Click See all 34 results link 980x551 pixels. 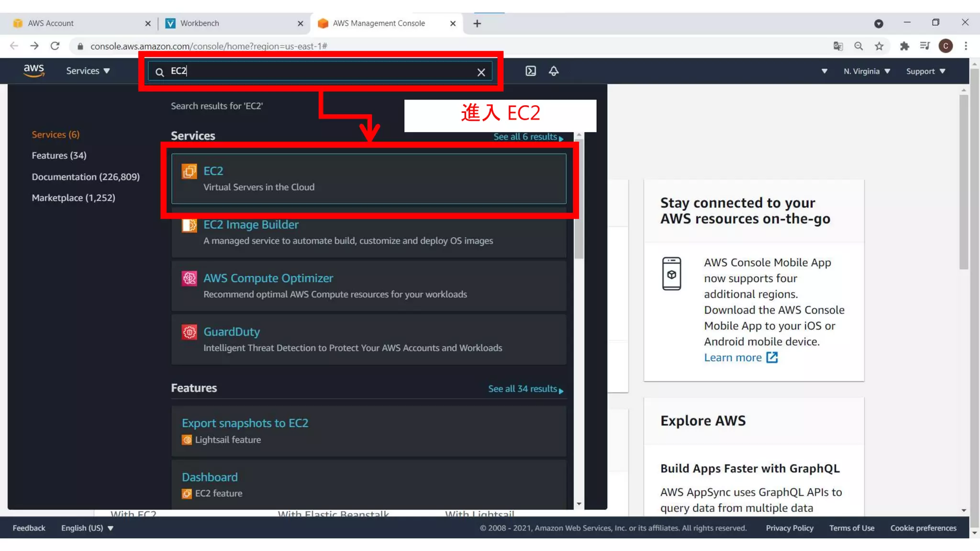(525, 389)
